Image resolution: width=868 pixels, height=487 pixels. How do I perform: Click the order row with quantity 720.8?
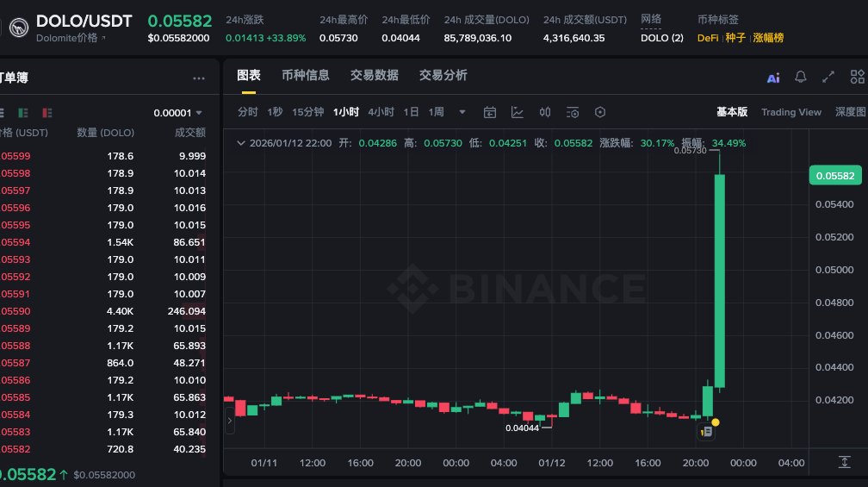pyautogui.click(x=103, y=449)
